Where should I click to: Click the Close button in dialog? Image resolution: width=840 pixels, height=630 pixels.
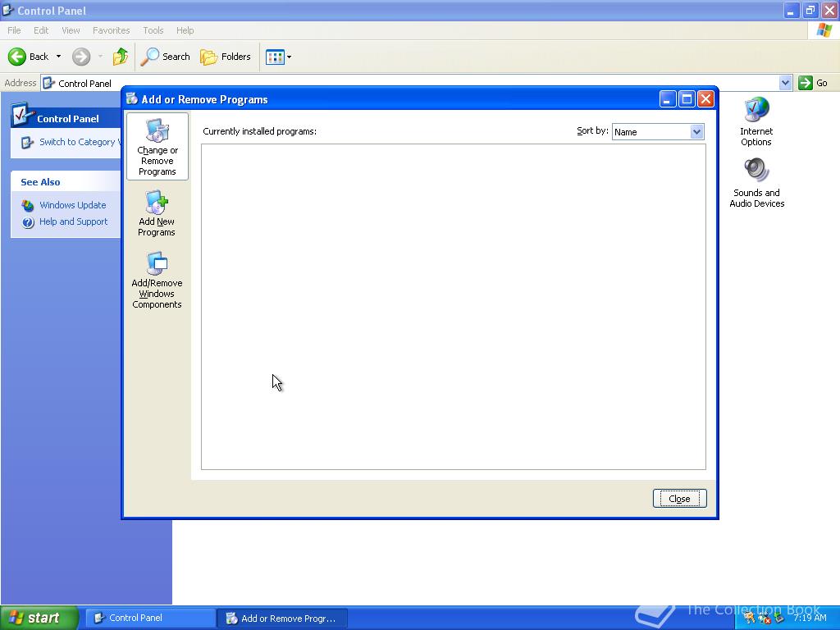[x=679, y=499]
